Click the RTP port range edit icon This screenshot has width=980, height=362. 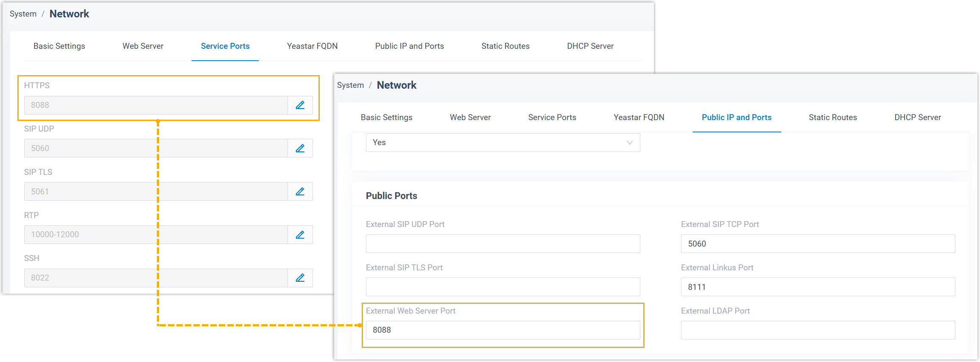click(x=300, y=235)
